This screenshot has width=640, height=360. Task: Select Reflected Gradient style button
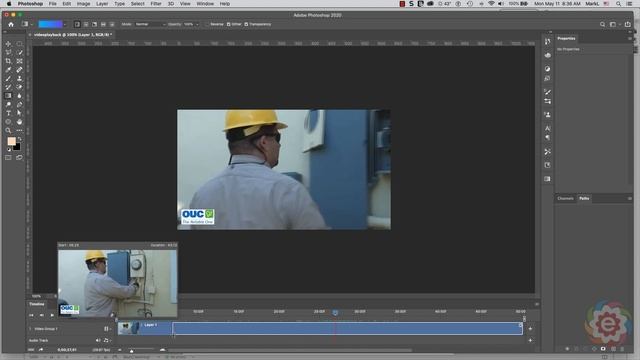point(103,24)
